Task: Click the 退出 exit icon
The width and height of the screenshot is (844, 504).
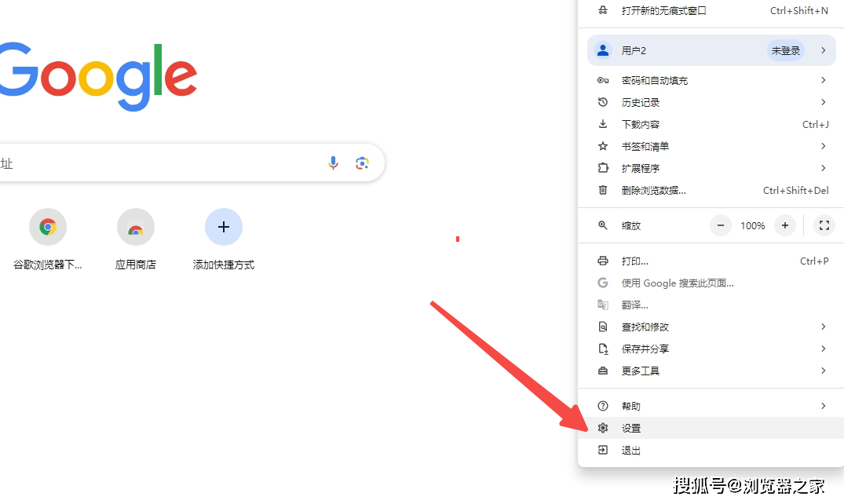Action: (603, 450)
